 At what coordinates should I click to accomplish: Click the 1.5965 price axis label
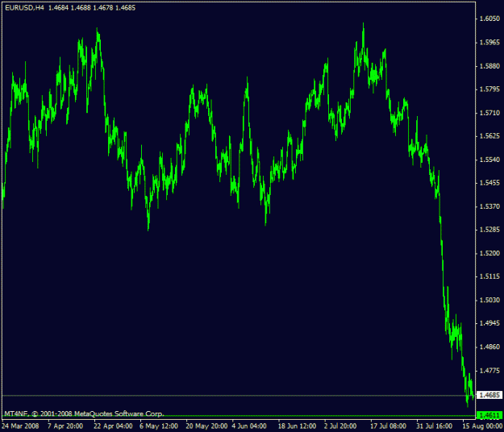[489, 43]
